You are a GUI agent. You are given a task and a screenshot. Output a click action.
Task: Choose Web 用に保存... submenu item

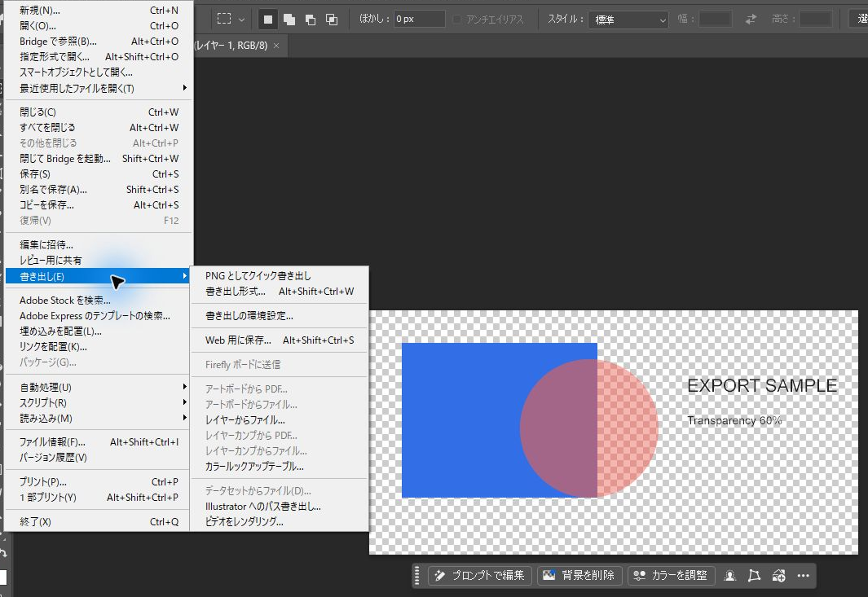click(x=279, y=340)
